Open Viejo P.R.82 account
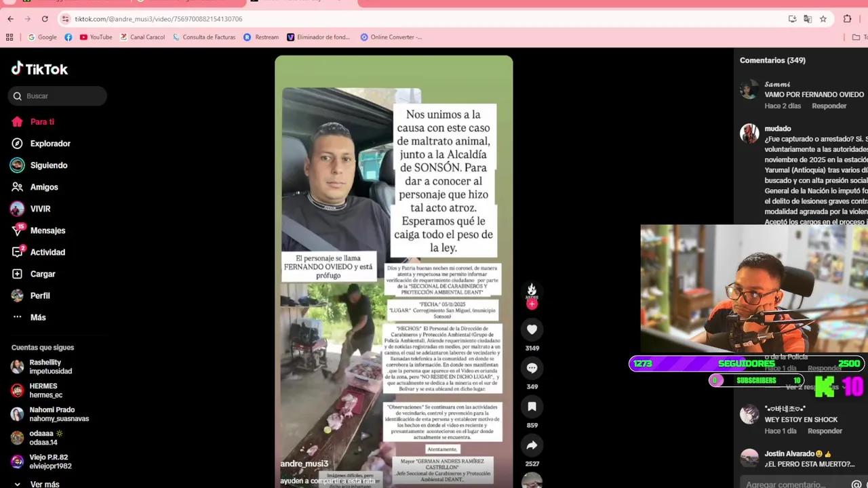 pyautogui.click(x=41, y=462)
